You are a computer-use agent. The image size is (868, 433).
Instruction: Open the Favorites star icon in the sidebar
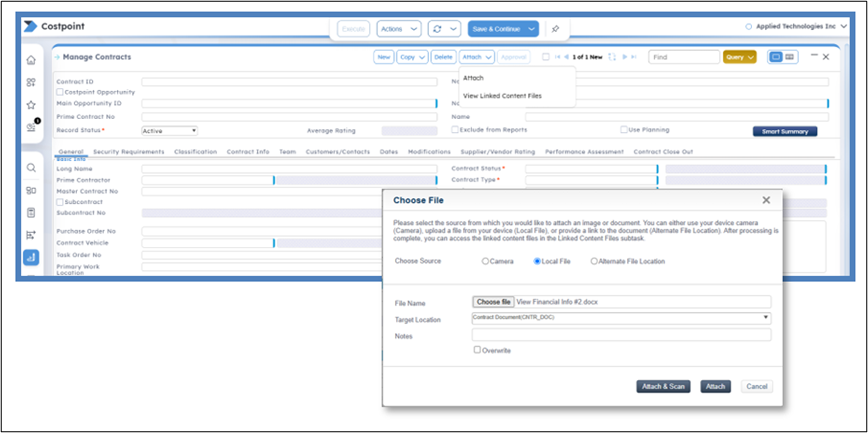click(31, 104)
